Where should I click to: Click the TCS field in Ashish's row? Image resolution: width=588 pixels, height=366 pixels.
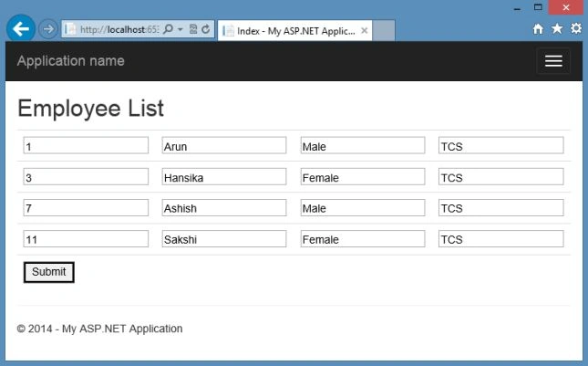coord(501,207)
